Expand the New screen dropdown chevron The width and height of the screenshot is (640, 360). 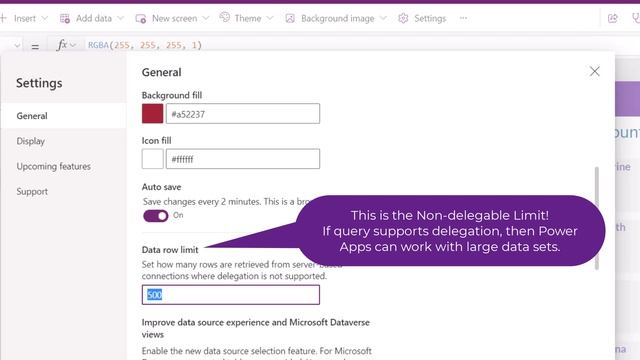coord(206,18)
